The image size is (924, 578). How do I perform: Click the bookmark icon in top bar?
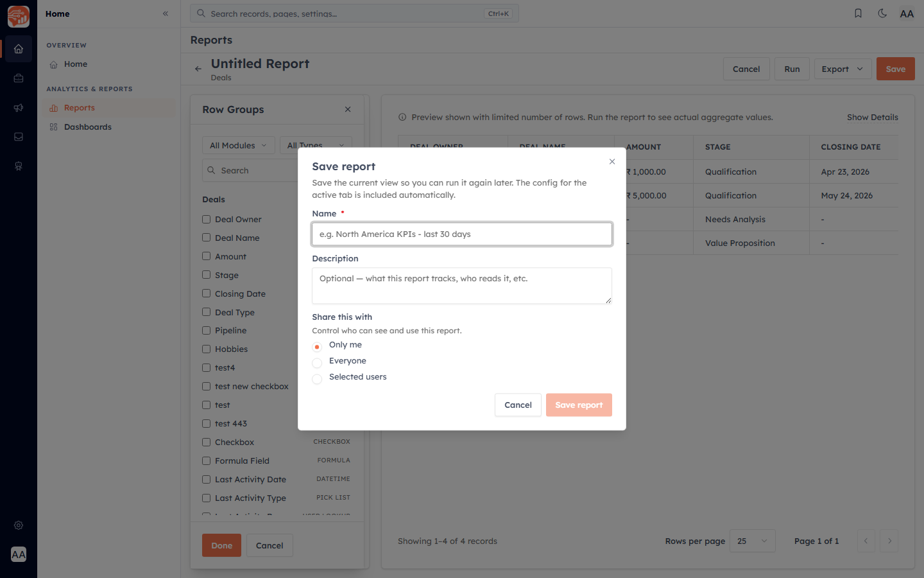click(858, 13)
